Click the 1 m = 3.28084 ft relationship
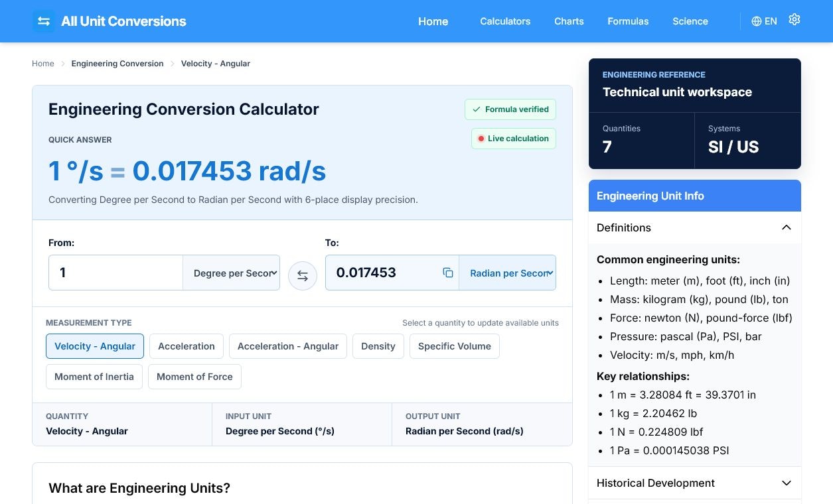Image resolution: width=833 pixels, height=504 pixels. pos(683,395)
